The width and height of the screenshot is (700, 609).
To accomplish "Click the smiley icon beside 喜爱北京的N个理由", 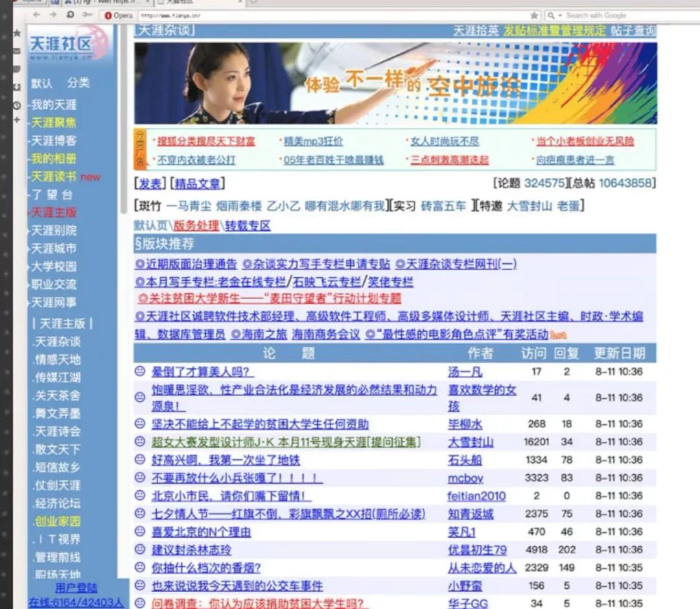I will (x=140, y=531).
